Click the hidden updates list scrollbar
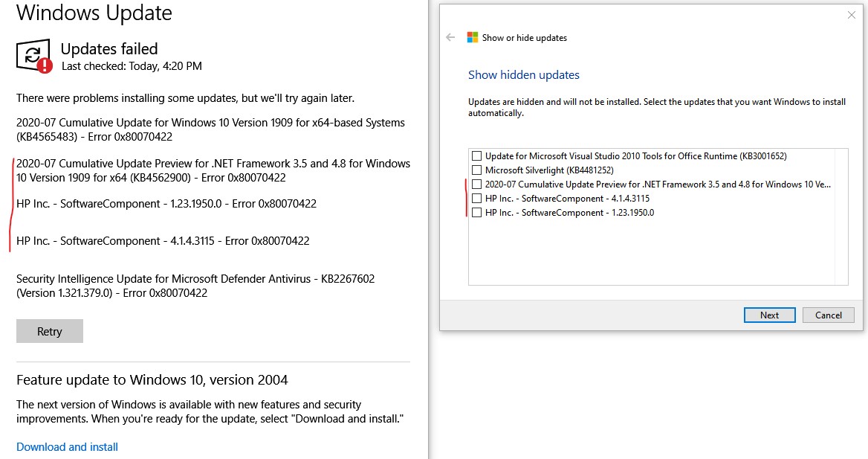 [841, 216]
